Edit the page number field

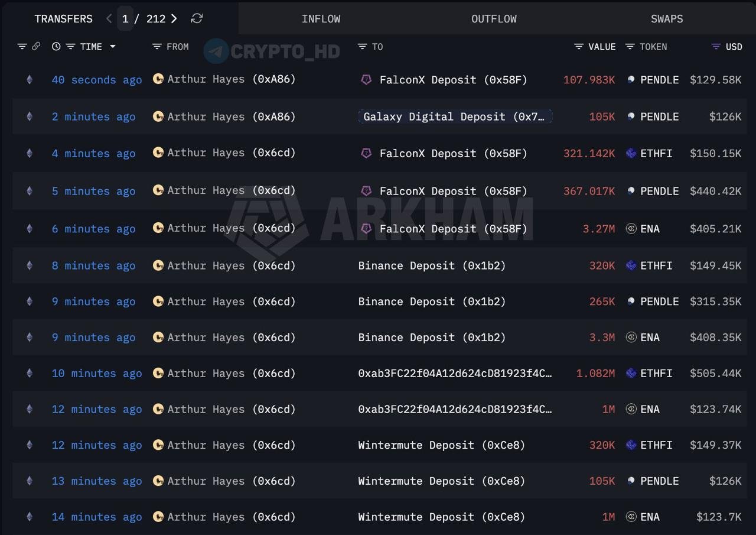coord(125,18)
